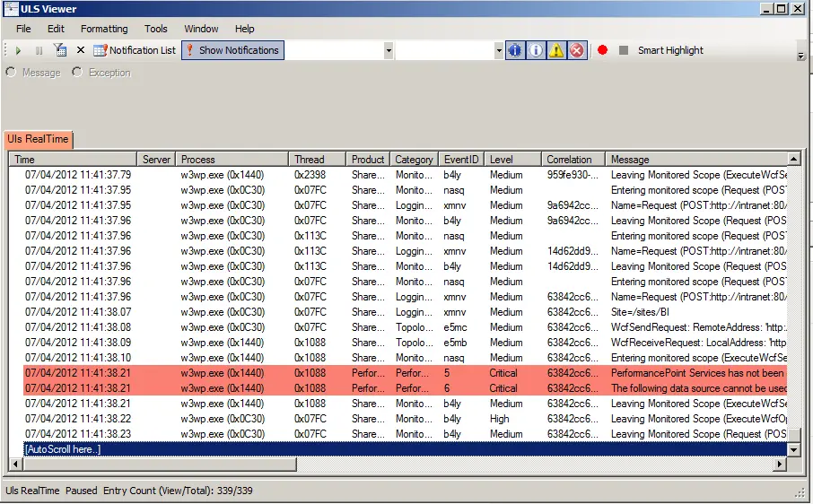This screenshot has width=813, height=504.
Task: Select the Message radio button
Action: (x=12, y=73)
